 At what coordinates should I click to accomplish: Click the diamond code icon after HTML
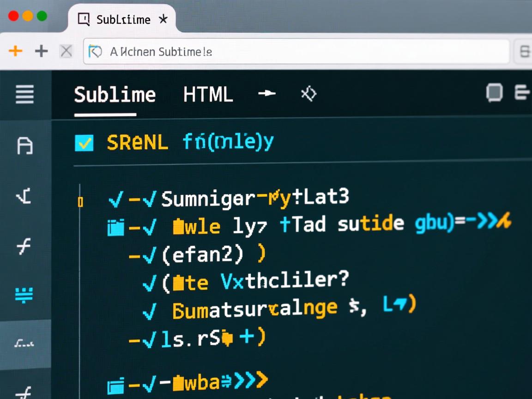(x=308, y=94)
